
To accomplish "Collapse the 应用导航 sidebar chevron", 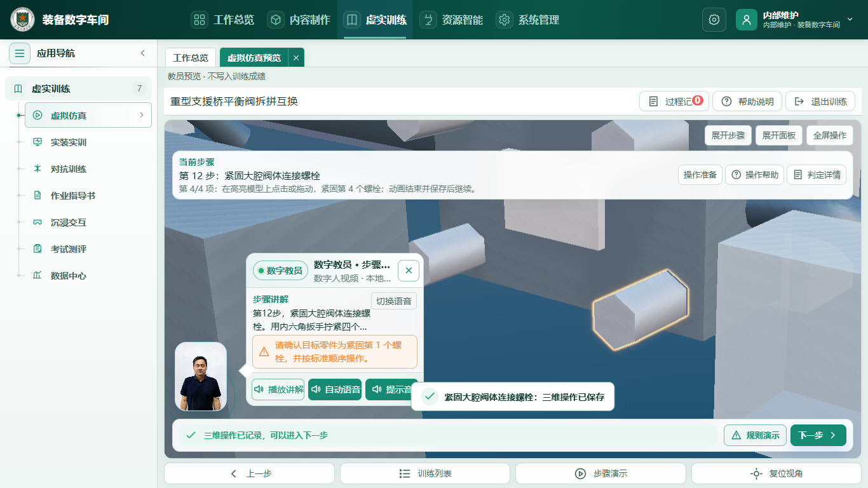I will (143, 53).
